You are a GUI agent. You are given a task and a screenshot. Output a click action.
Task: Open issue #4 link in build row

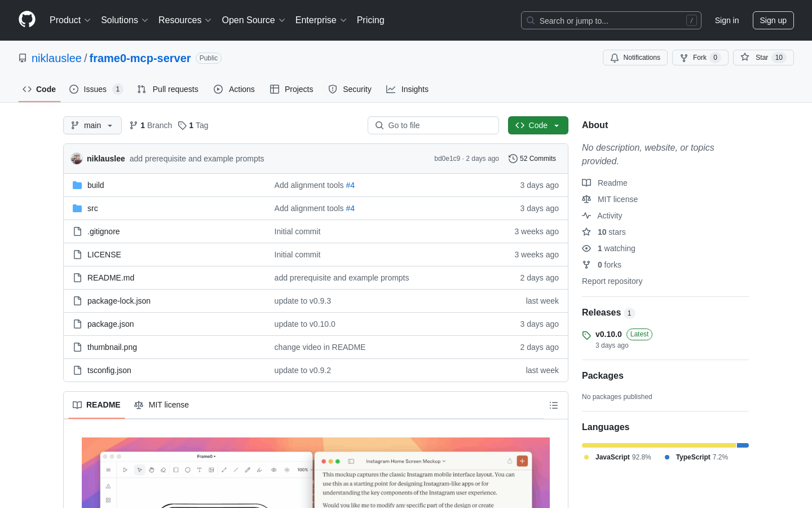tap(350, 185)
